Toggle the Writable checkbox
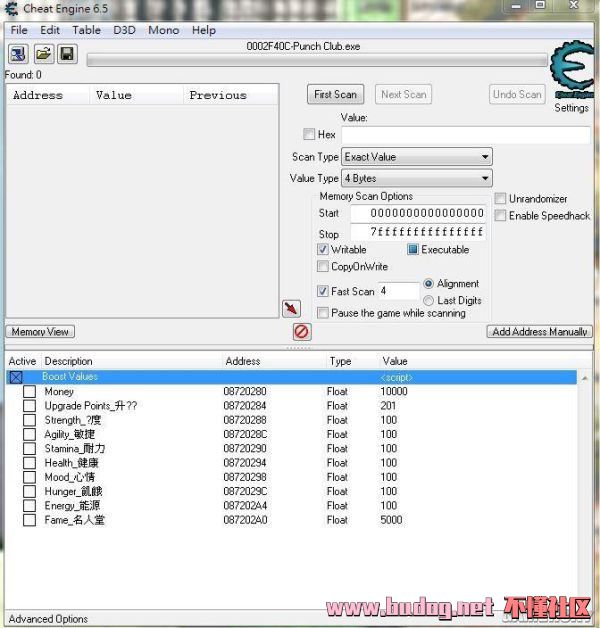 pos(322,249)
